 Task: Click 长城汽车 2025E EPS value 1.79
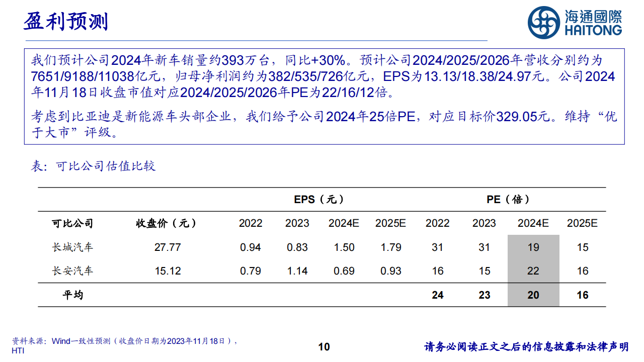coord(391,247)
